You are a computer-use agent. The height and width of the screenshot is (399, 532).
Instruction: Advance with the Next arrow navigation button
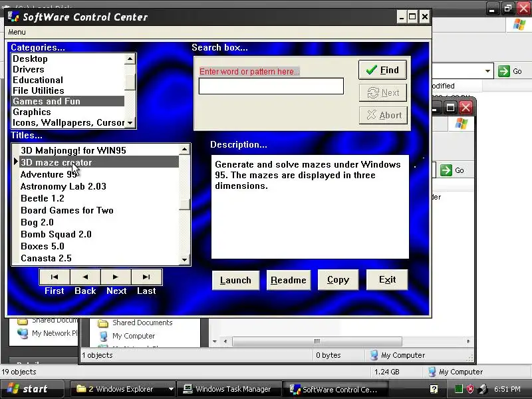pyautogui.click(x=116, y=277)
